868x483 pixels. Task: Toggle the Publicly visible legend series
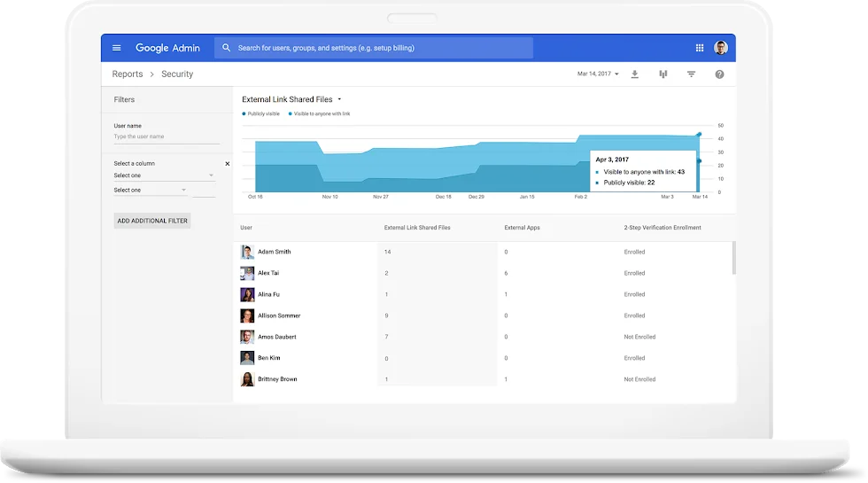[261, 114]
